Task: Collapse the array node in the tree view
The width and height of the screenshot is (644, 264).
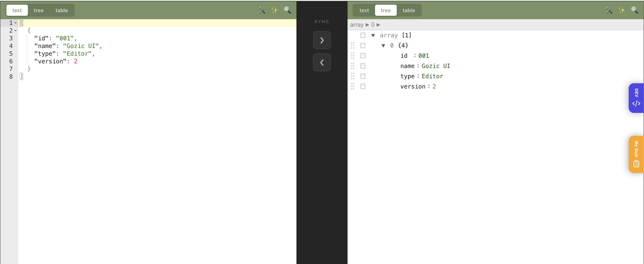Action: [x=373, y=35]
